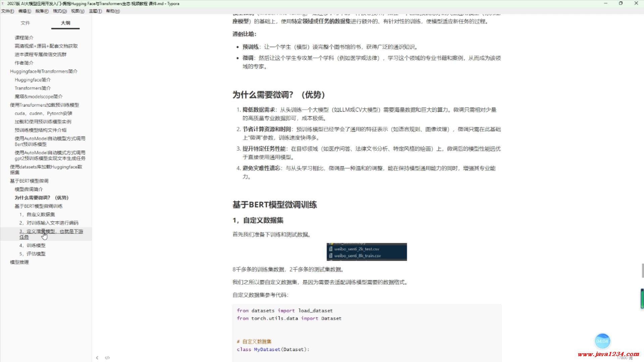
Task: Go to outline heading Huggingface与Transformers简介
Action: 44,71
